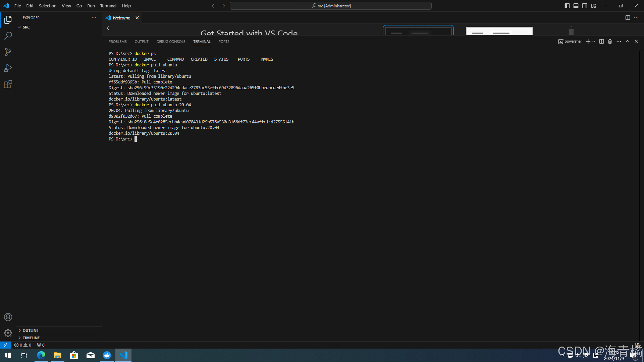Open the Source Control view

click(8, 52)
